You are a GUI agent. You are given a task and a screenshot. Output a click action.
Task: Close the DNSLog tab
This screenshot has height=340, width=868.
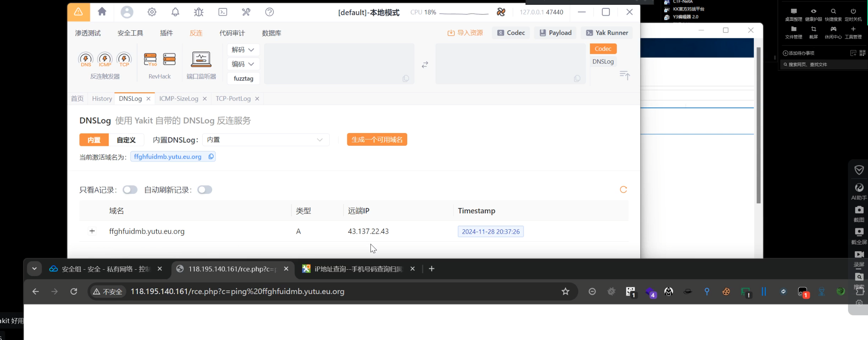(148, 98)
